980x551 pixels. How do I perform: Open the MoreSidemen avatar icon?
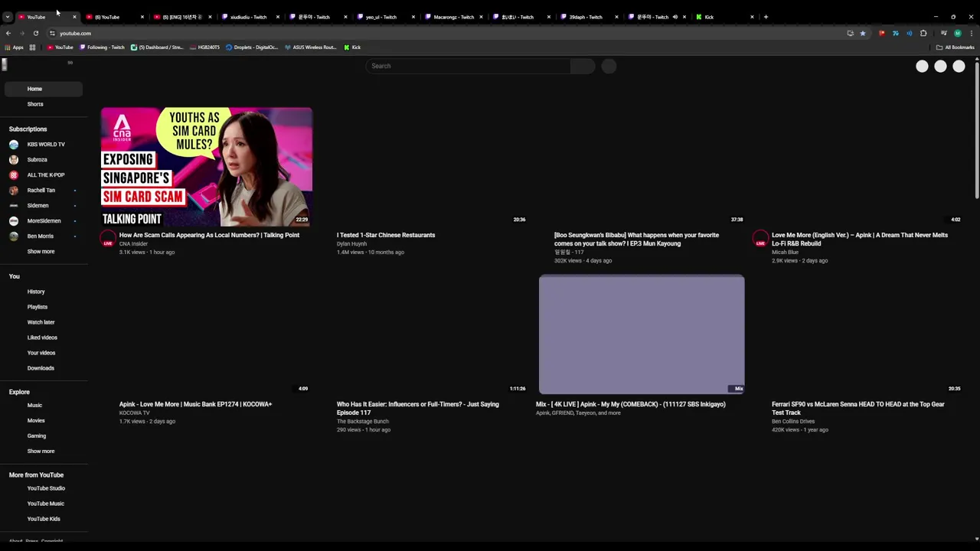[14, 220]
